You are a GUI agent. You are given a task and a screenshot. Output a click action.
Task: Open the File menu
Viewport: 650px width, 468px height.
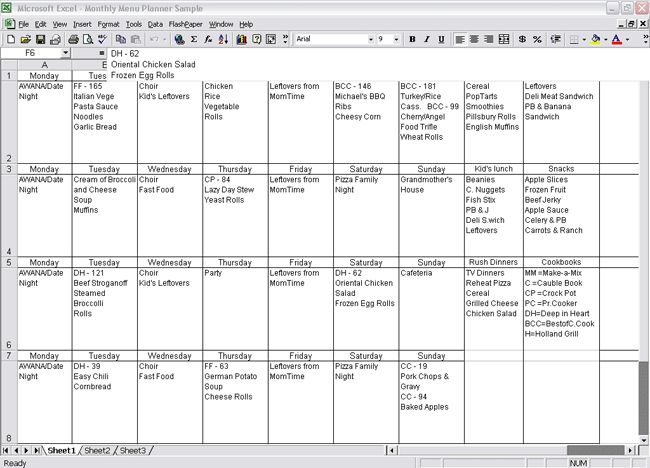(24, 24)
